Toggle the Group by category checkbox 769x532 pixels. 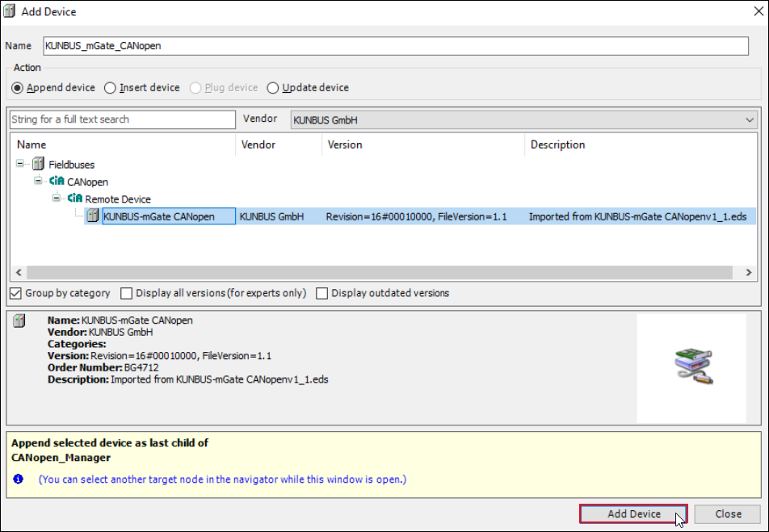coord(15,293)
